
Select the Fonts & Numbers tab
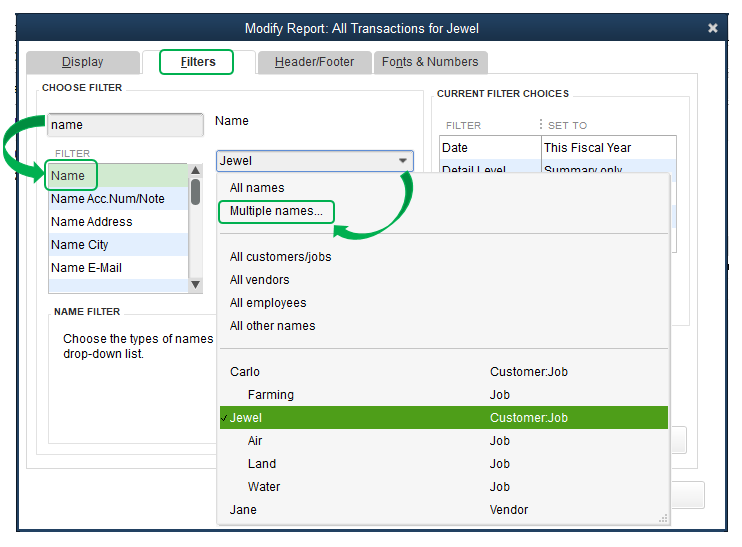pyautogui.click(x=430, y=62)
